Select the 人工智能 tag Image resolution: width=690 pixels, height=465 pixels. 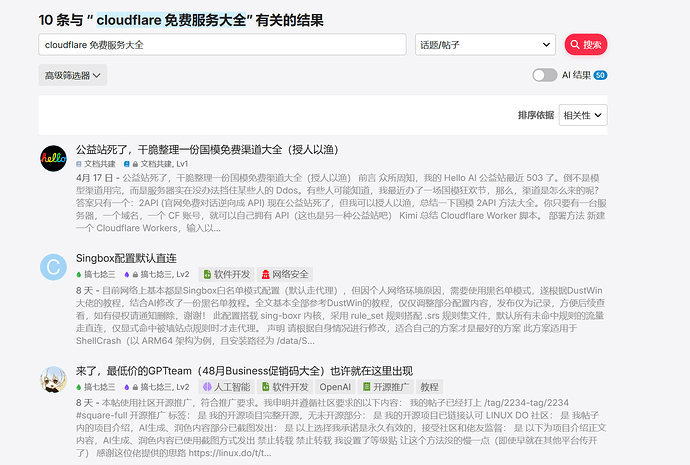pos(226,387)
